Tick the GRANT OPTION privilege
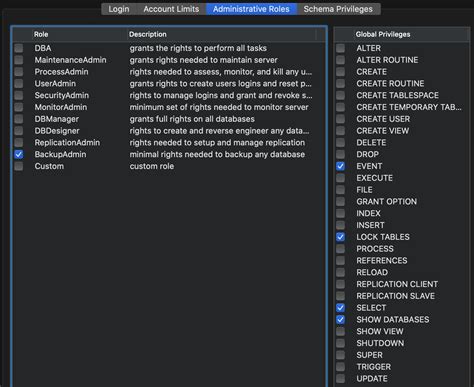 pyautogui.click(x=340, y=202)
